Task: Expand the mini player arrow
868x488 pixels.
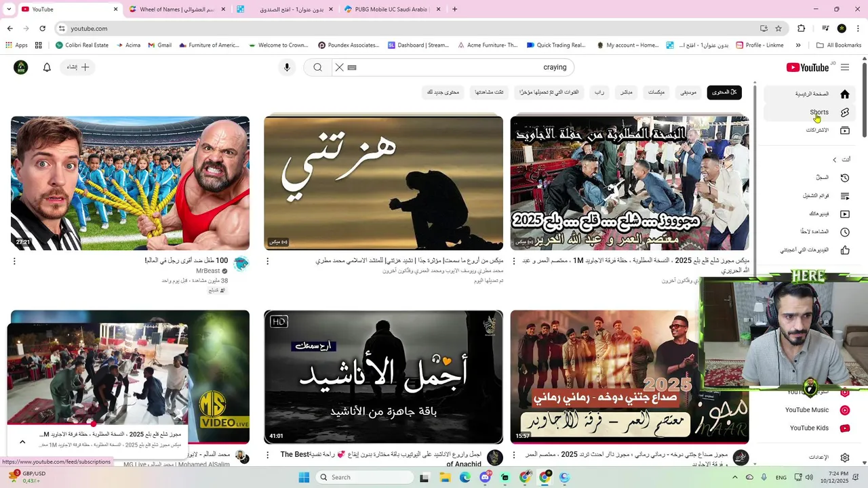Action: [x=22, y=442]
